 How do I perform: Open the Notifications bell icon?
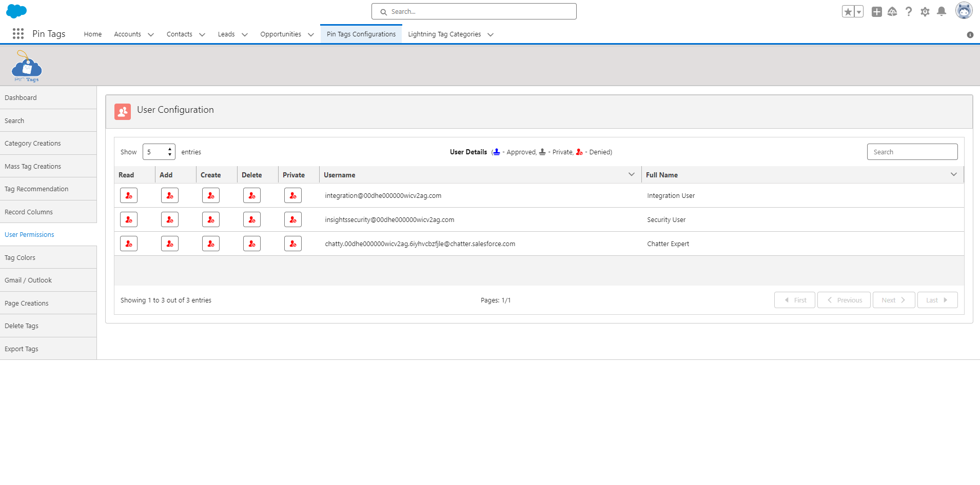(x=942, y=11)
